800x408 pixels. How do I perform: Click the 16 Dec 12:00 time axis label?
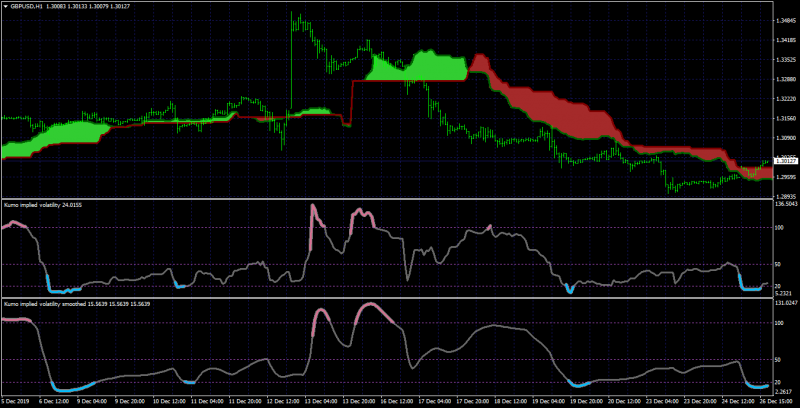click(399, 402)
